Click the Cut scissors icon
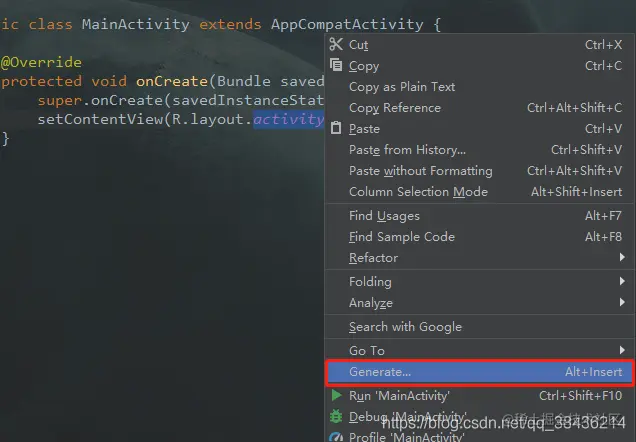636x442 pixels. (336, 44)
